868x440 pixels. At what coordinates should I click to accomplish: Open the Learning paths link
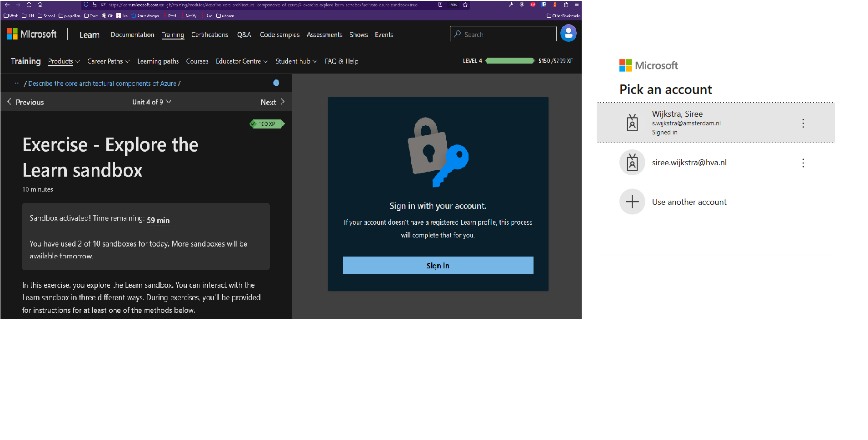pos(158,61)
